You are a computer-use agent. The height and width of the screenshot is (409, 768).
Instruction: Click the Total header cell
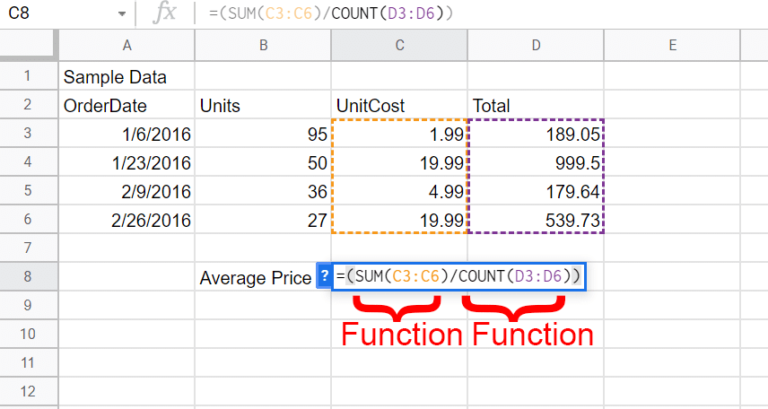tap(536, 105)
